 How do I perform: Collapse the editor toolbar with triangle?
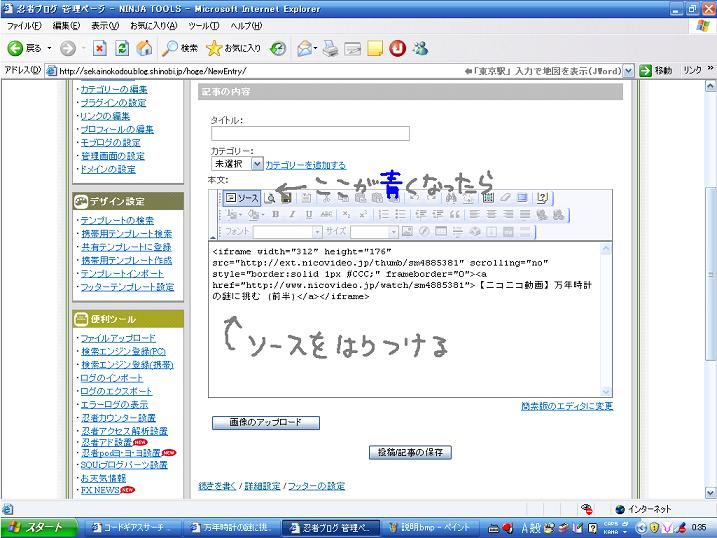tap(213, 237)
